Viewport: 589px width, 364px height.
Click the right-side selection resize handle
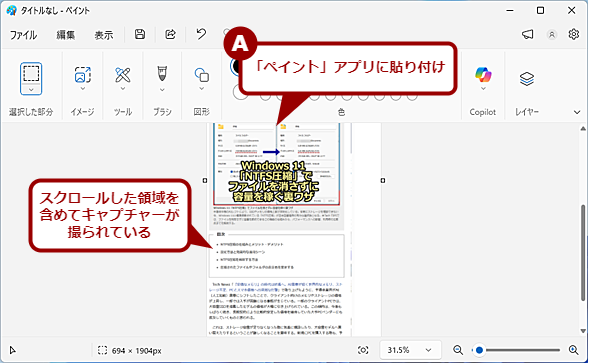pos(382,181)
